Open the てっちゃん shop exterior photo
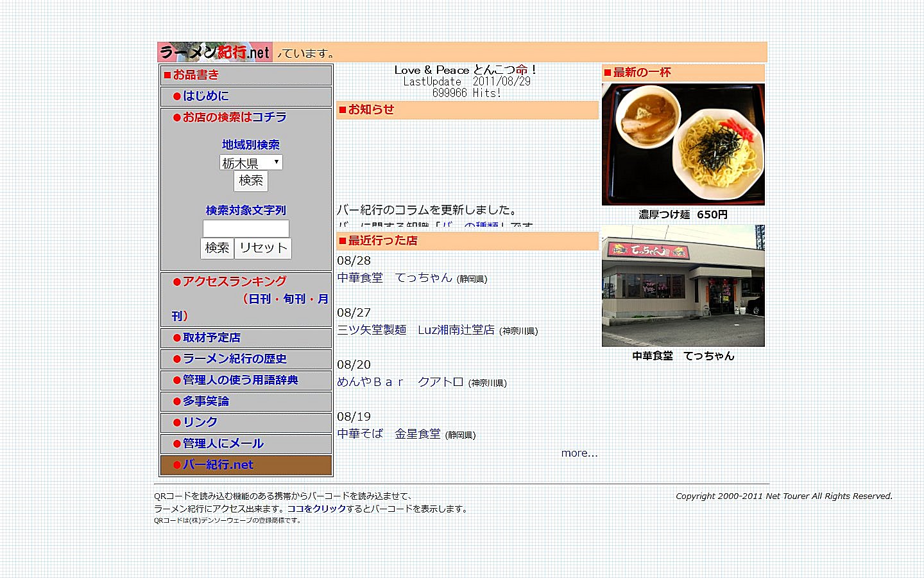Image resolution: width=924 pixels, height=578 pixels. [683, 286]
